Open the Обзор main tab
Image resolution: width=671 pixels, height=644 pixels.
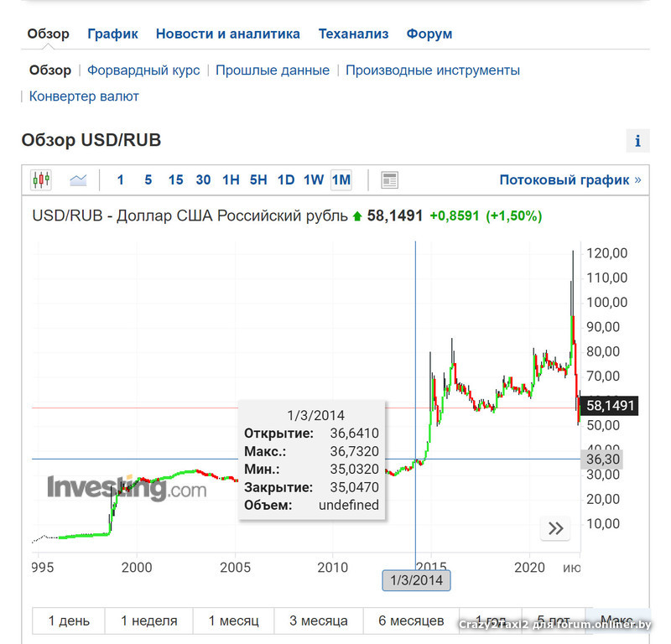pos(49,34)
